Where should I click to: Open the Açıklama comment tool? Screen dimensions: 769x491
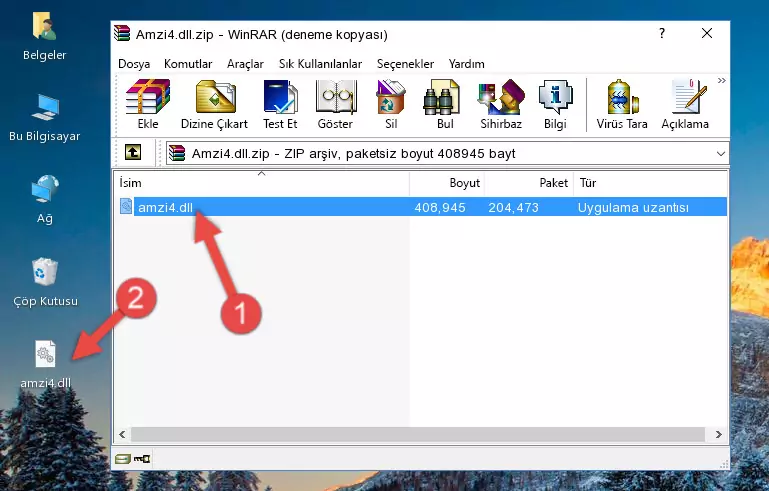(685, 104)
